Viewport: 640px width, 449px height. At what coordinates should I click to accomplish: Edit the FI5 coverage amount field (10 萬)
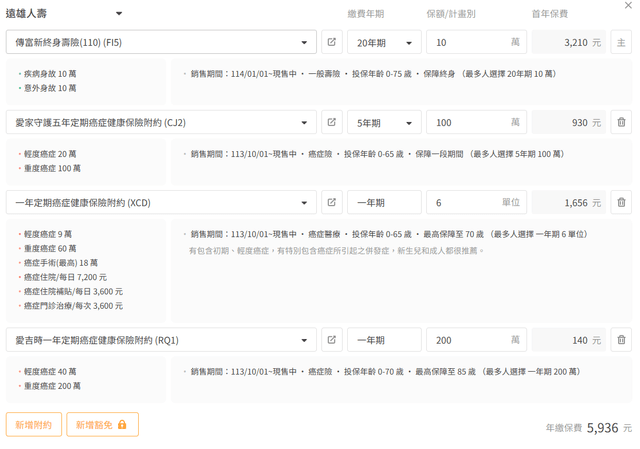pyautogui.click(x=466, y=43)
